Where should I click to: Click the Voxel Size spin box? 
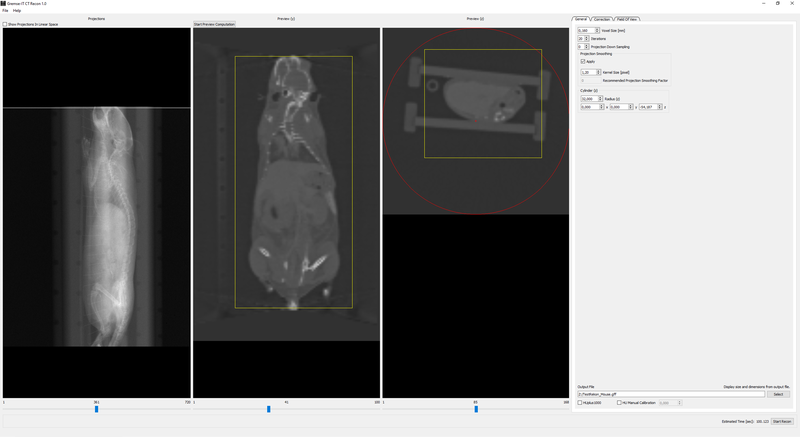[588, 31]
